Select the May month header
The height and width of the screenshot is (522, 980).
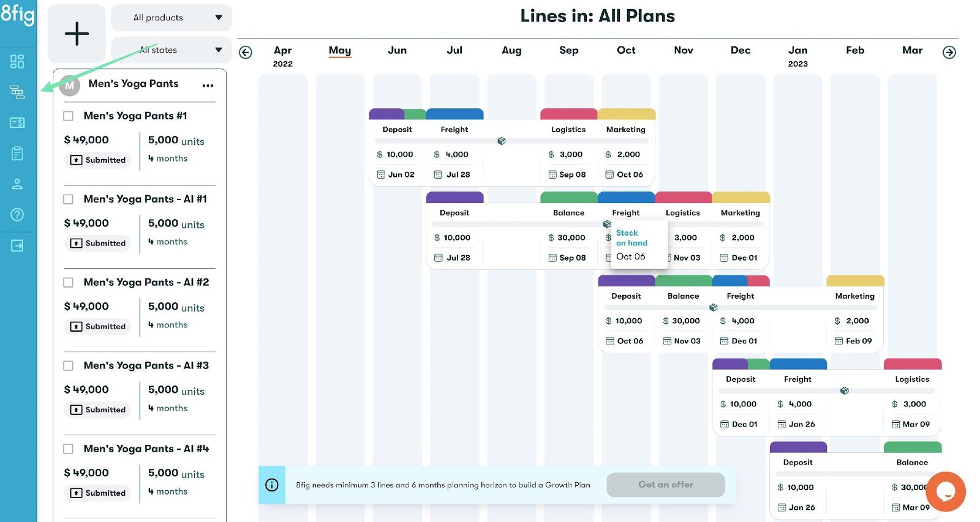(340, 51)
